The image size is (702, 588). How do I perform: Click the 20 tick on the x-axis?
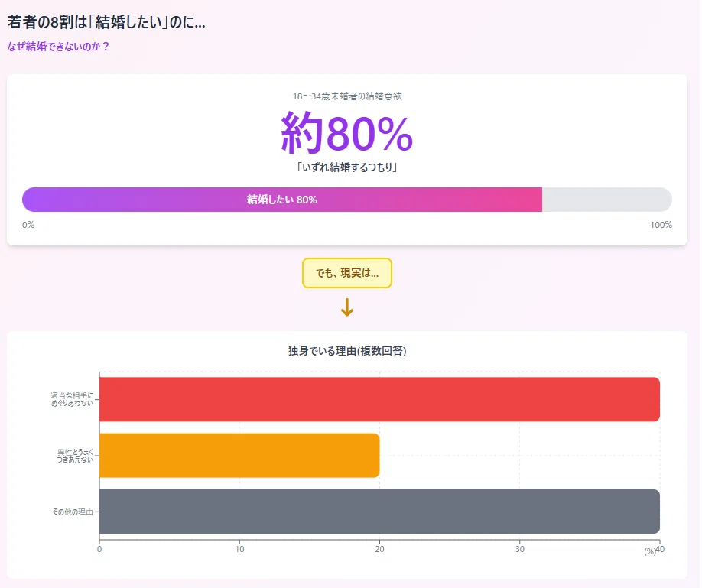point(379,549)
